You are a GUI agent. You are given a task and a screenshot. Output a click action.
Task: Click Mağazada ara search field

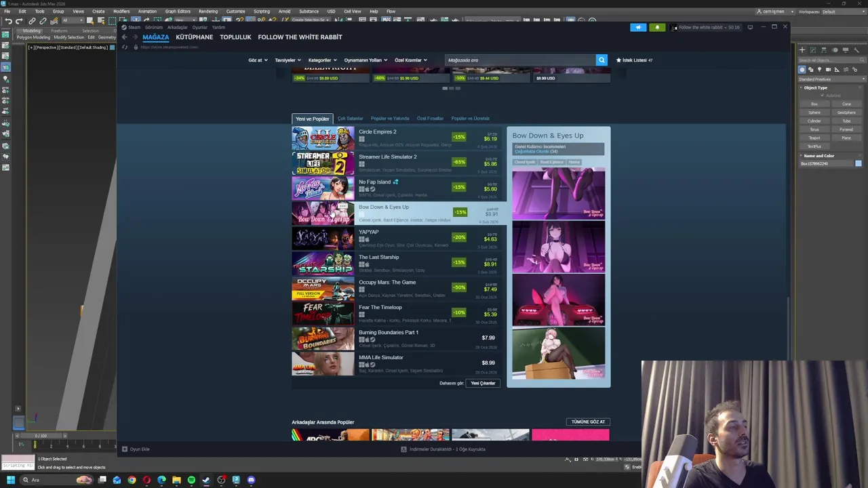[519, 60]
